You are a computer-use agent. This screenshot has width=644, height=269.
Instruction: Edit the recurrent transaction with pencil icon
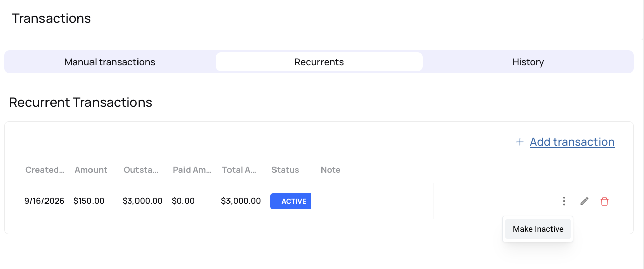584,201
